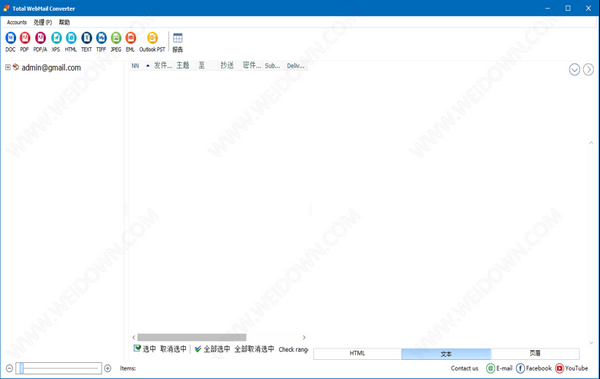Open the report (报告) tool

[178, 42]
